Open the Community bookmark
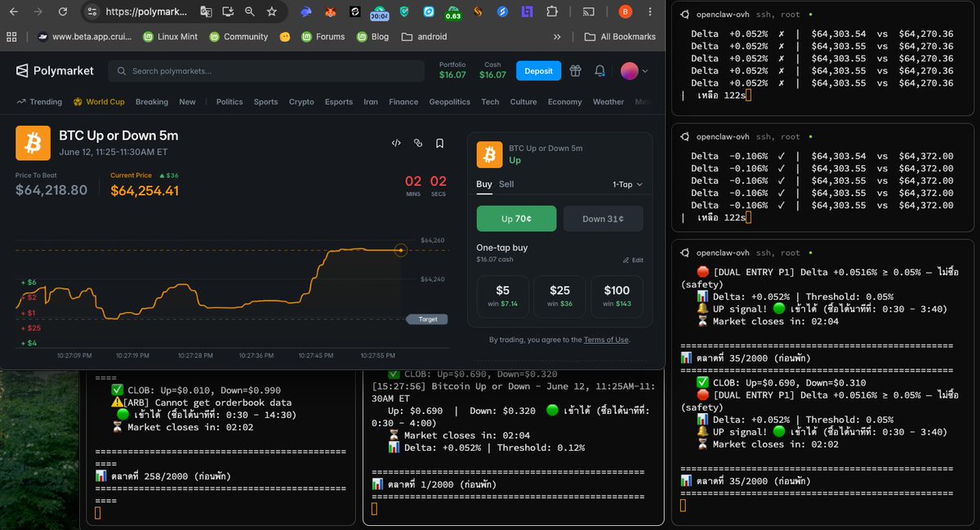980x530 pixels. tap(238, 37)
